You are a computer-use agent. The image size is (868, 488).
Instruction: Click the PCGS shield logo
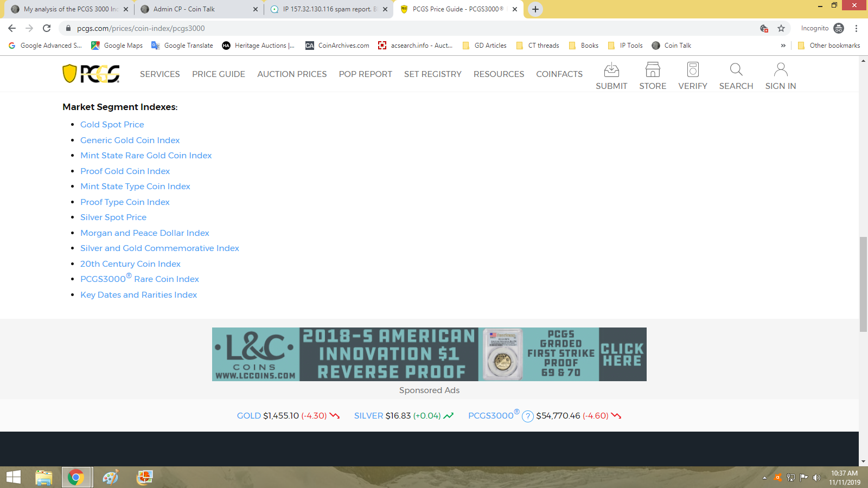point(91,74)
